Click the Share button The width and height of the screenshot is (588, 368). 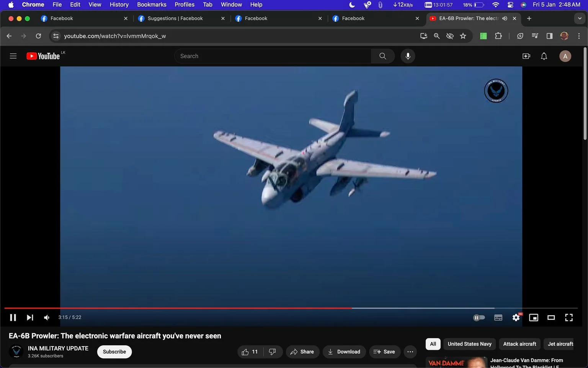tap(302, 352)
